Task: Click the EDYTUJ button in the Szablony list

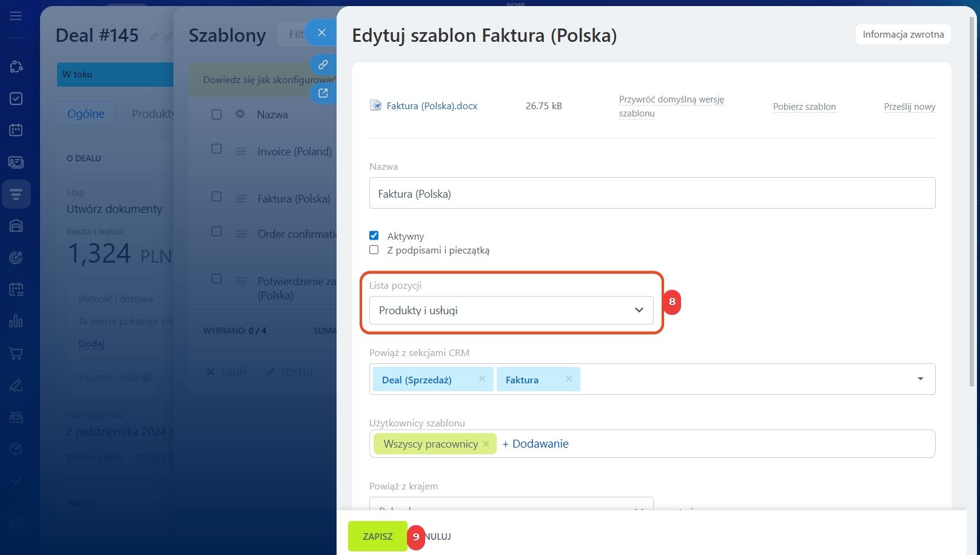Action: (290, 372)
